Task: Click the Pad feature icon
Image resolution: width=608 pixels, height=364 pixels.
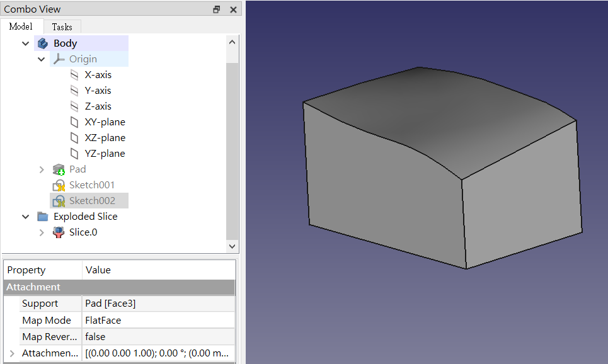Action: coord(59,169)
